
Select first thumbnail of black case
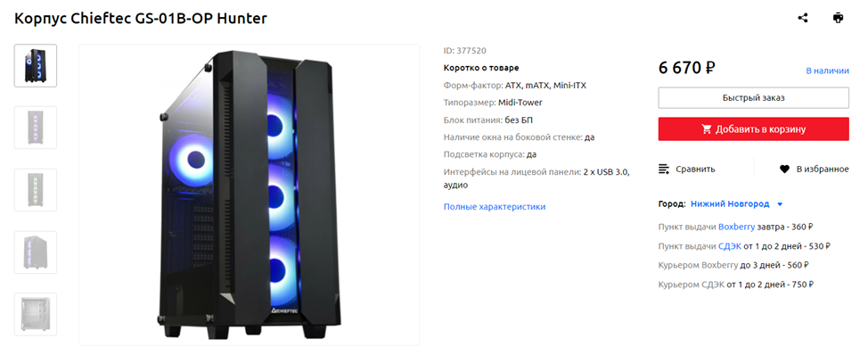pos(36,65)
